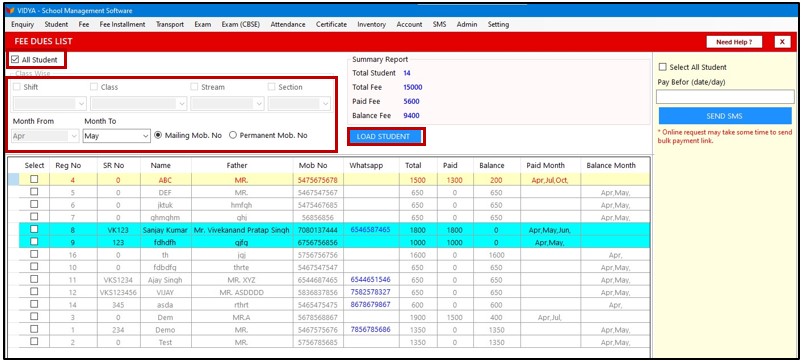Open the Attendance menu

(x=288, y=25)
